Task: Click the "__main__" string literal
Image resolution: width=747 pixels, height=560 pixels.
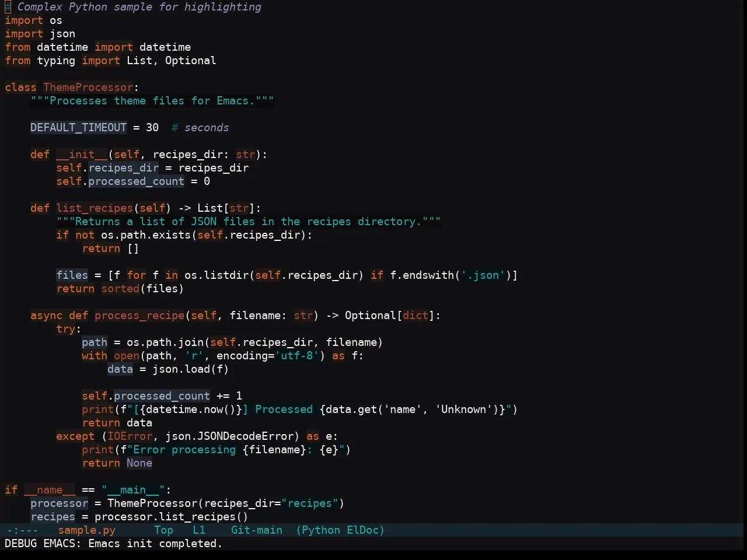Action: pos(133,490)
